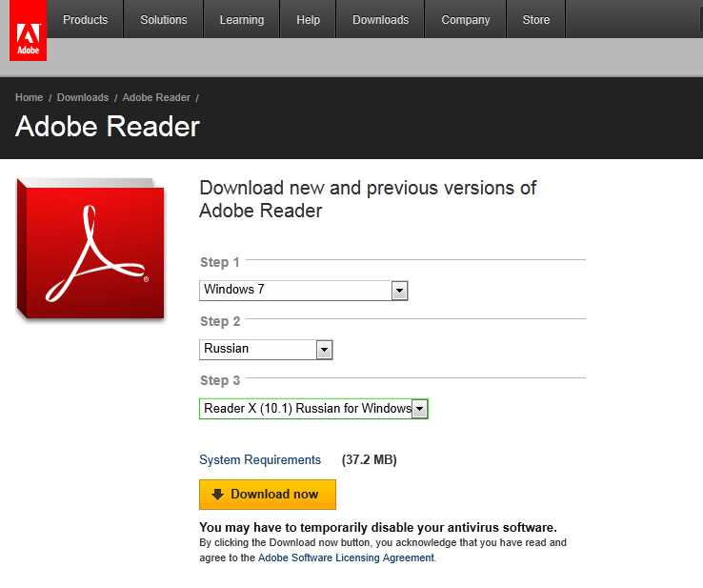Expand the Reader X (10.1) version dropdown
This screenshot has height=588, width=703.
pos(313,409)
